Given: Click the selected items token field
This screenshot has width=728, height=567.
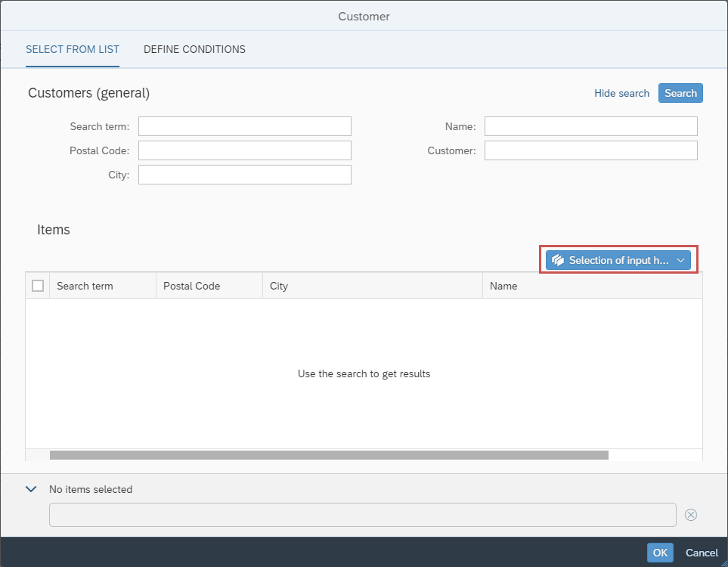Looking at the screenshot, I should [x=362, y=515].
